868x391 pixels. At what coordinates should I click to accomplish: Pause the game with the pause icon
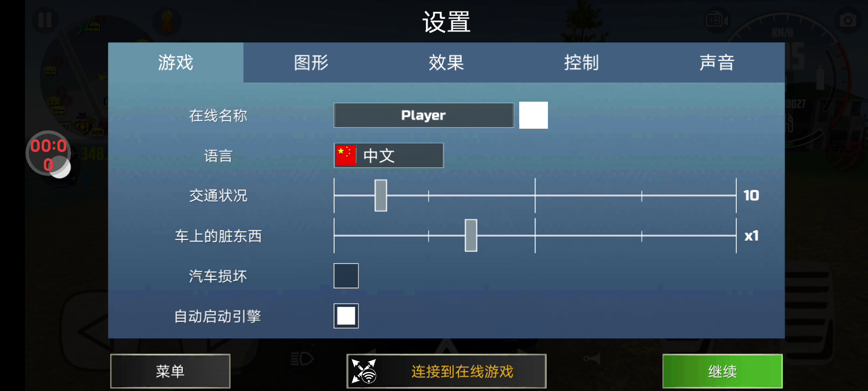[x=44, y=21]
